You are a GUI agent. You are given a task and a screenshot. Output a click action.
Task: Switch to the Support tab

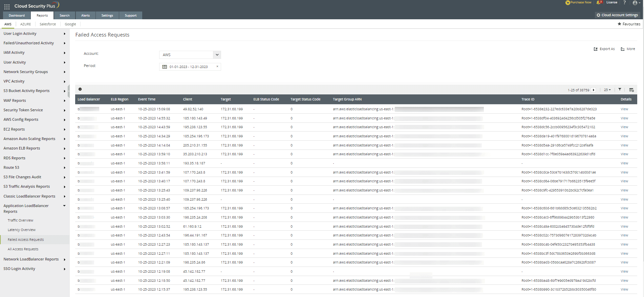[x=131, y=16]
